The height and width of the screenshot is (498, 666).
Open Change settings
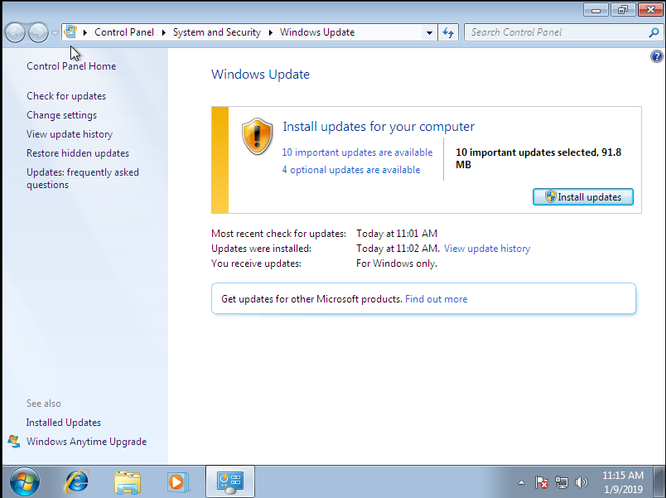click(x=61, y=115)
